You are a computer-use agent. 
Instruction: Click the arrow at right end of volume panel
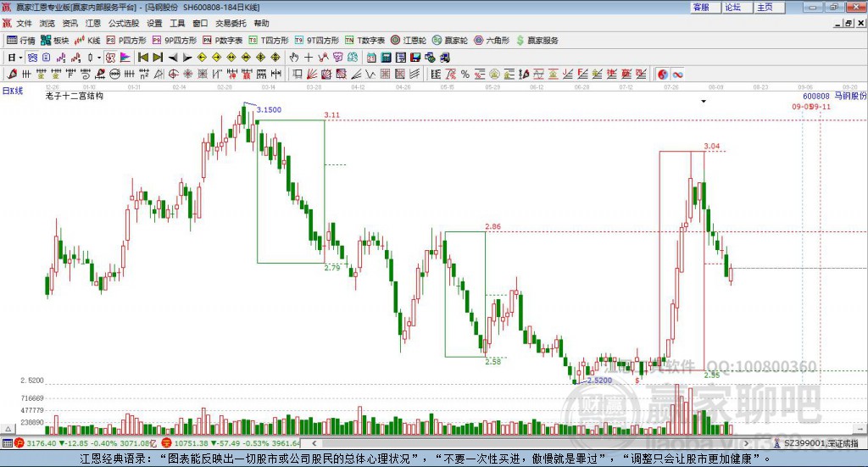click(860, 429)
